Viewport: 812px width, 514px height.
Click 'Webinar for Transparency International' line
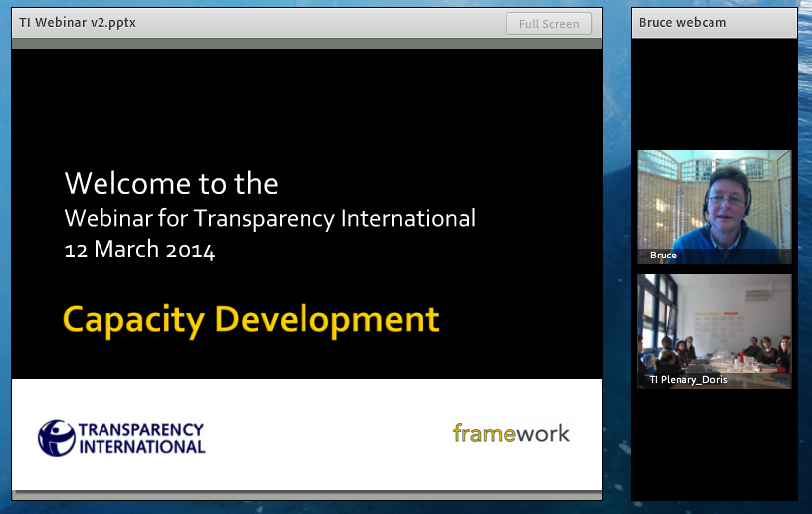[270, 219]
